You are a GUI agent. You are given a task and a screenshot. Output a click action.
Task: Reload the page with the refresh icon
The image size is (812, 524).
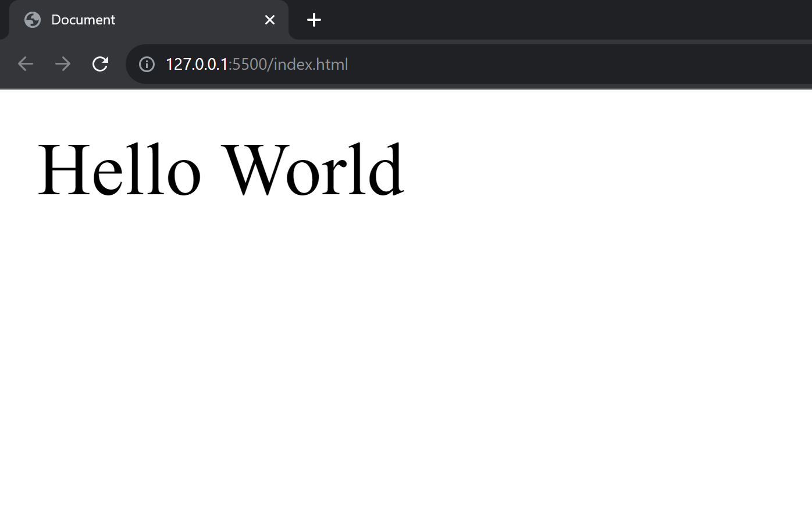tap(100, 64)
